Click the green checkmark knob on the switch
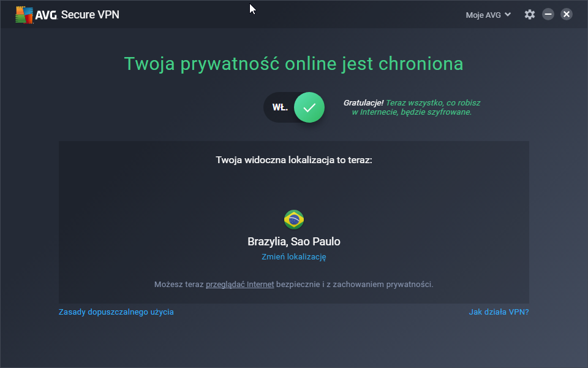The height and width of the screenshot is (368, 588). click(x=309, y=107)
